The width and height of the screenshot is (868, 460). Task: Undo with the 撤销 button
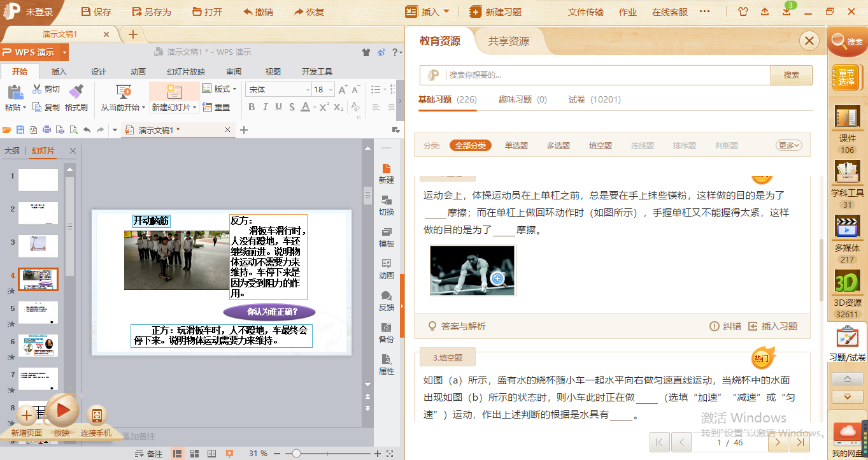[x=258, y=11]
